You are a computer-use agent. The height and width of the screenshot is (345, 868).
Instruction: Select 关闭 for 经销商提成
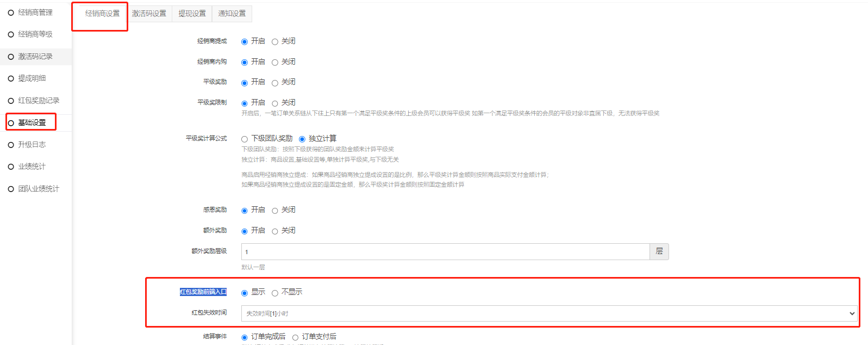(275, 42)
